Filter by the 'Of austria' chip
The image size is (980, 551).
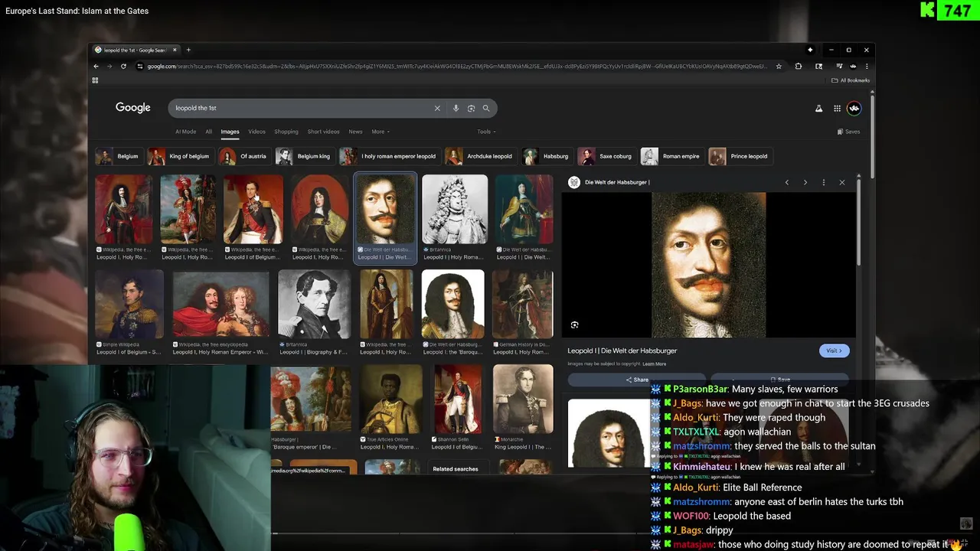[243, 156]
